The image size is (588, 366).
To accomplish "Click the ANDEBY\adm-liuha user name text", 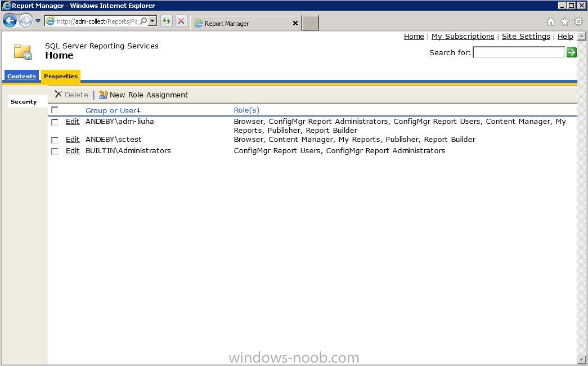I will pos(120,122).
